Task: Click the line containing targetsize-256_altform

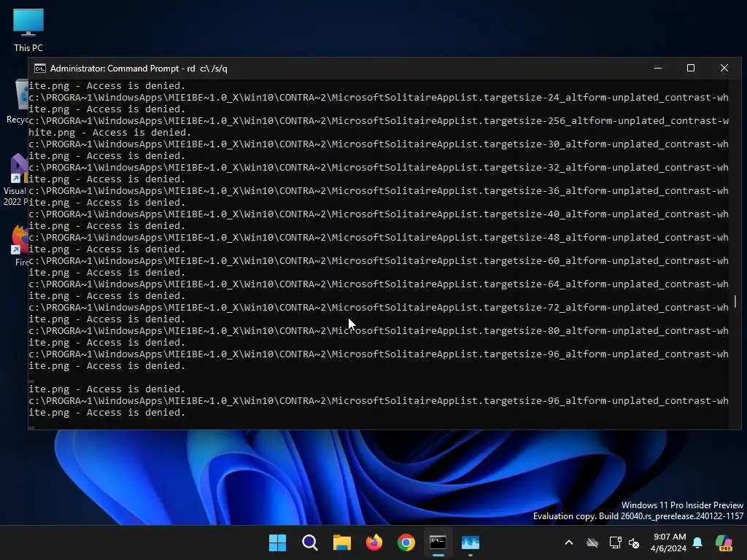Action: pyautogui.click(x=379, y=120)
